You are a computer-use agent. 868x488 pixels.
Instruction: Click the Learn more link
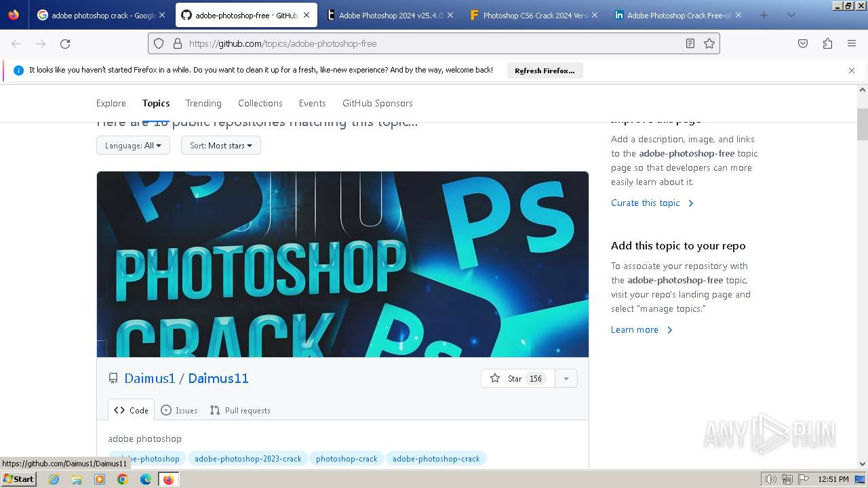pyautogui.click(x=642, y=329)
